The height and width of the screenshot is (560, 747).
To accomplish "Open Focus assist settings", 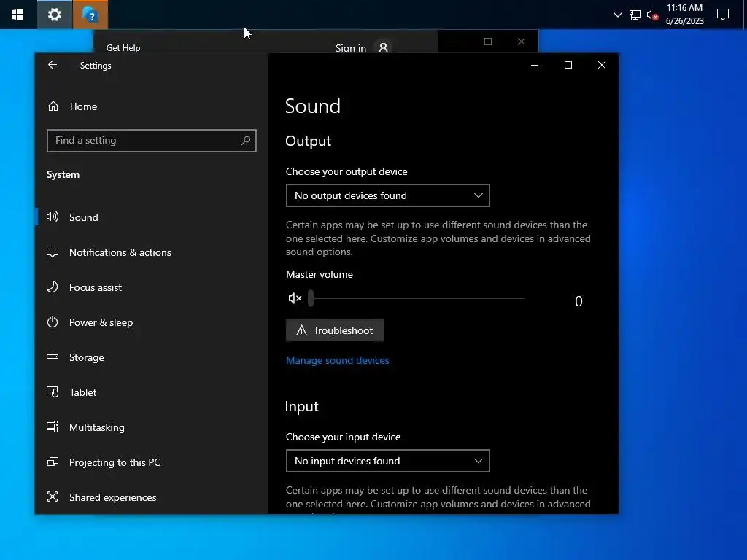I will tap(96, 287).
